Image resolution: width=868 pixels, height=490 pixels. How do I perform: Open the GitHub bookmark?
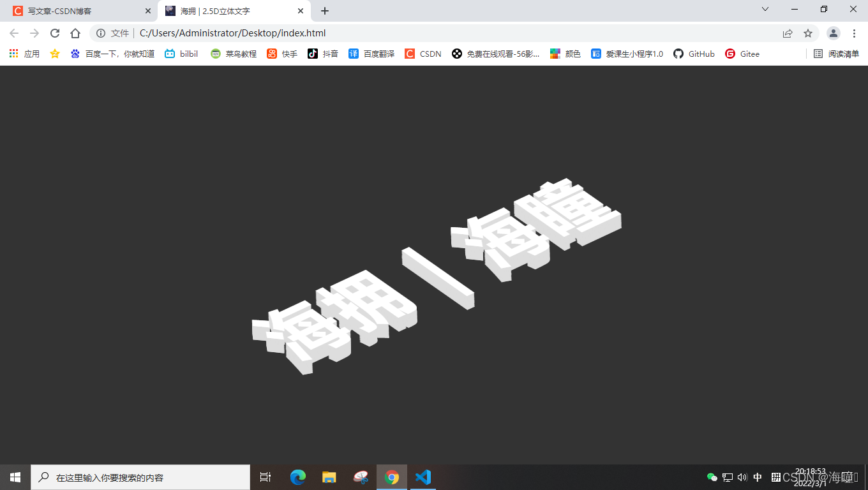tap(694, 54)
